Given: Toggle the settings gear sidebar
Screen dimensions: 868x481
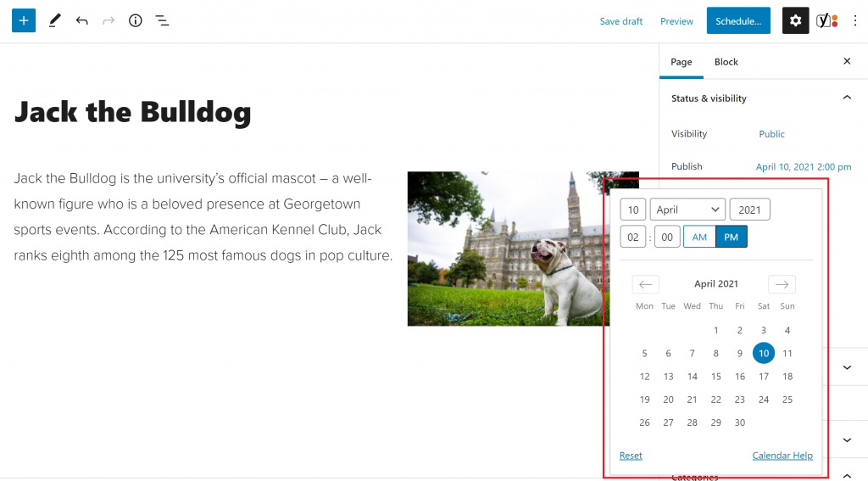Looking at the screenshot, I should [795, 20].
